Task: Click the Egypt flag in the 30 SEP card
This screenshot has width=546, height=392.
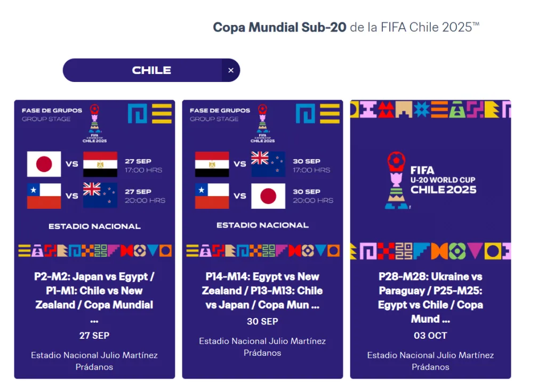Action: (212, 164)
